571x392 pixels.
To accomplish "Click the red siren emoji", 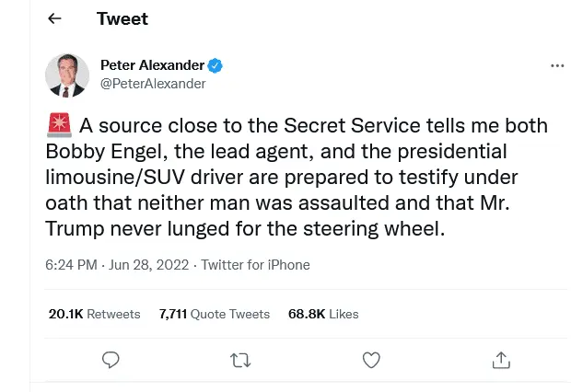I will click(x=58, y=125).
